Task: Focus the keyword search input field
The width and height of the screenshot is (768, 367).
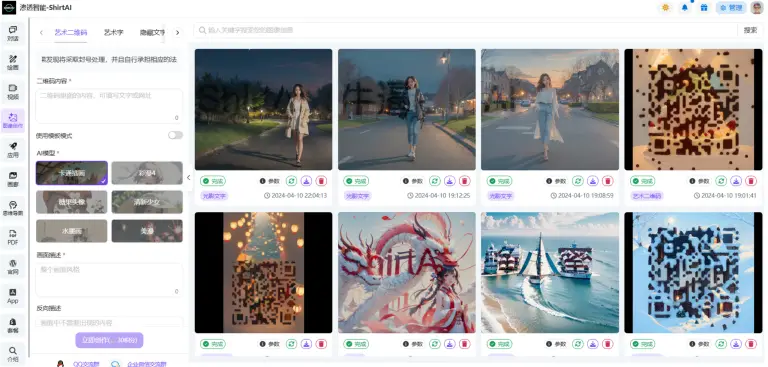Action: pyautogui.click(x=465, y=30)
